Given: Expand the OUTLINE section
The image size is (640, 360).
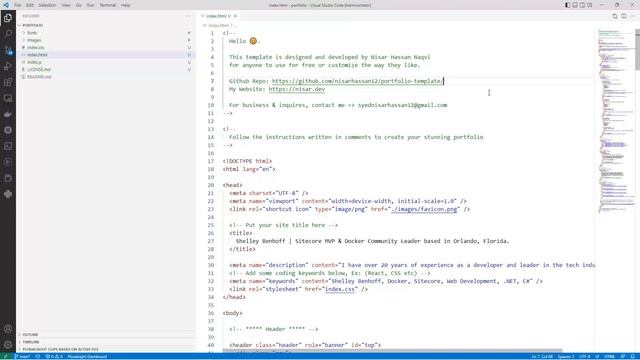Looking at the screenshot, I should click(106, 335).
